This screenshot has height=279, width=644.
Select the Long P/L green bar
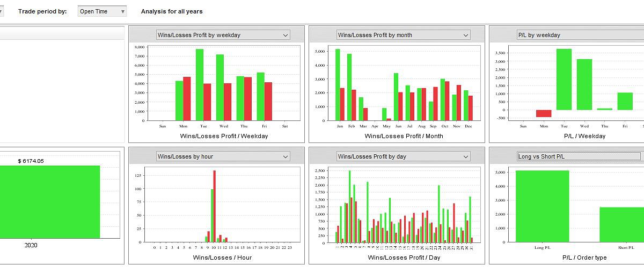(x=542, y=206)
